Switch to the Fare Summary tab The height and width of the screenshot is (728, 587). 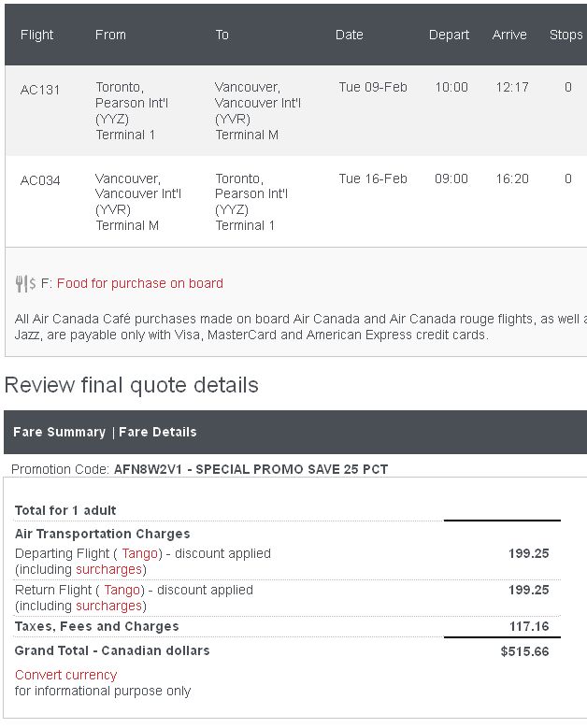(60, 432)
